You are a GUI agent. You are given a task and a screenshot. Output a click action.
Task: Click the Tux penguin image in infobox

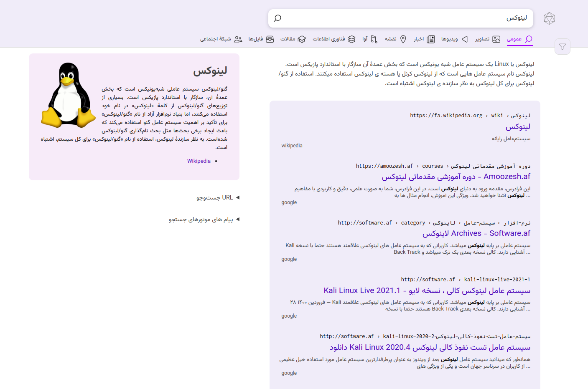click(68, 95)
